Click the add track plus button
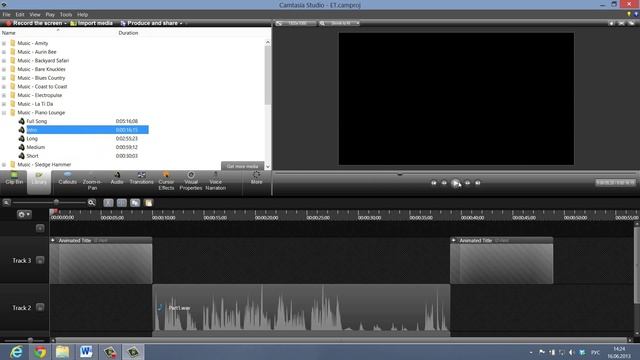The width and height of the screenshot is (640, 360). coord(40,228)
